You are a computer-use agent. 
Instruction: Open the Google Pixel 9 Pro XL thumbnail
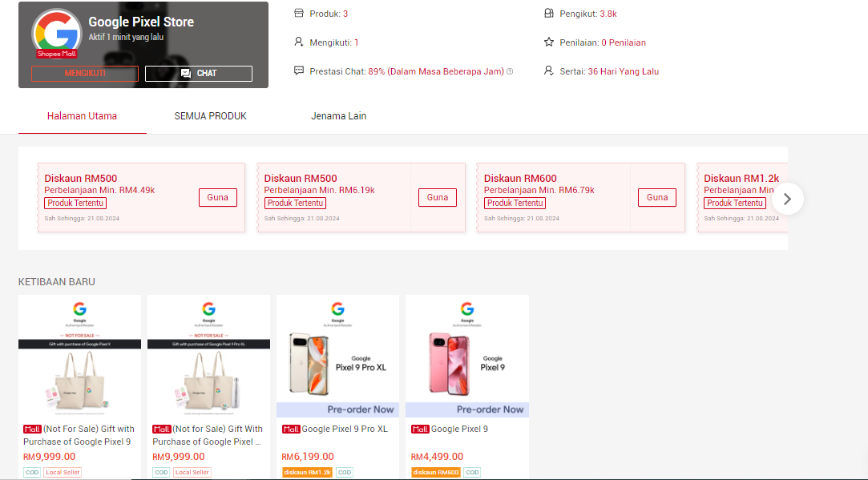(337, 357)
